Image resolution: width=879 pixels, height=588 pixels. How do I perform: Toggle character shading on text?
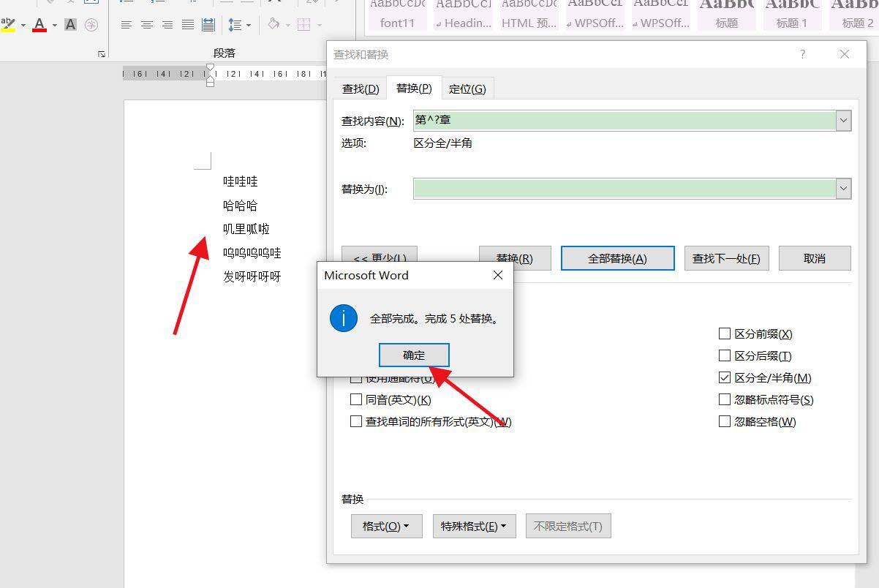coord(70,25)
